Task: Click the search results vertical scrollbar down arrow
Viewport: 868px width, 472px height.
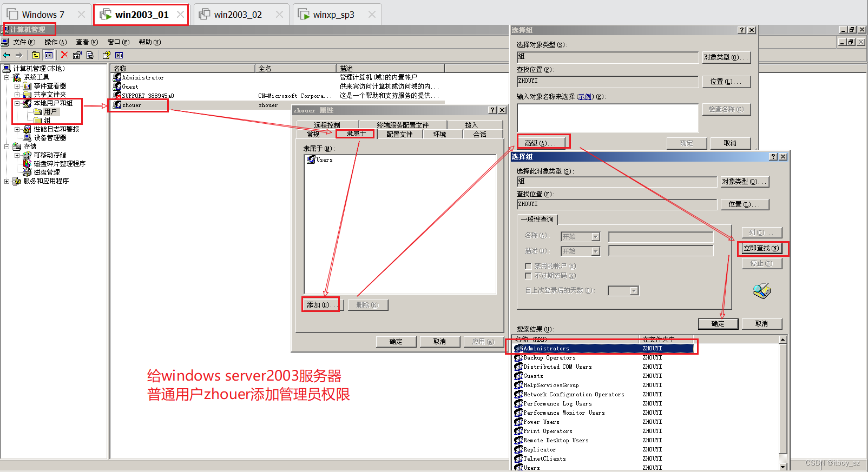Action: (x=782, y=467)
